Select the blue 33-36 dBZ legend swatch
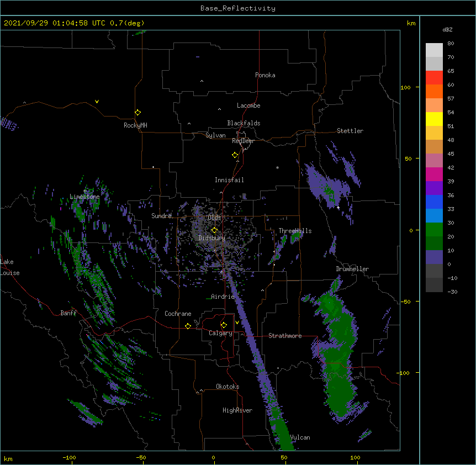The height and width of the screenshot is (465, 476). (434, 202)
